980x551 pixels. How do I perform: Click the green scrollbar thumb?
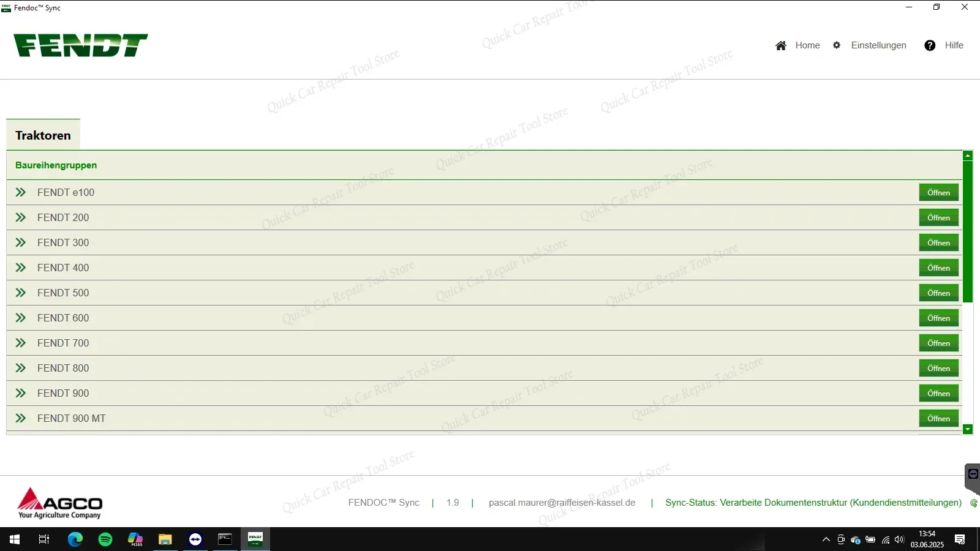point(968,231)
